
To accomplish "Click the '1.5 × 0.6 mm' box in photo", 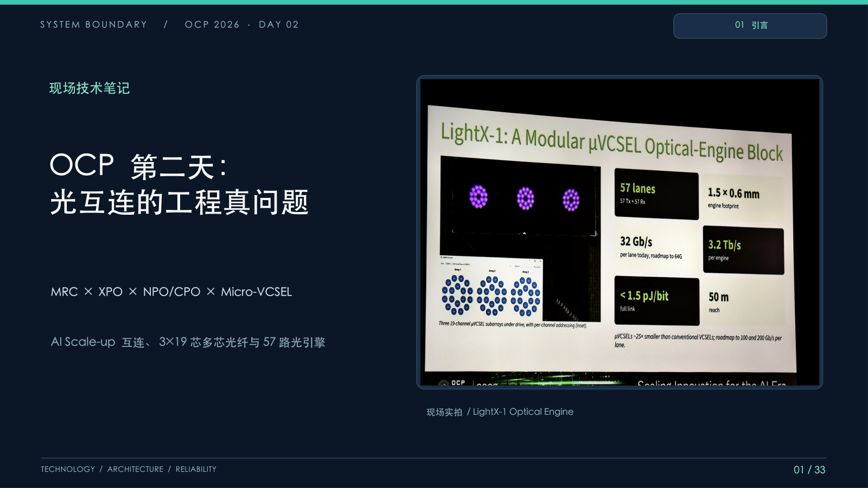I will [x=743, y=198].
